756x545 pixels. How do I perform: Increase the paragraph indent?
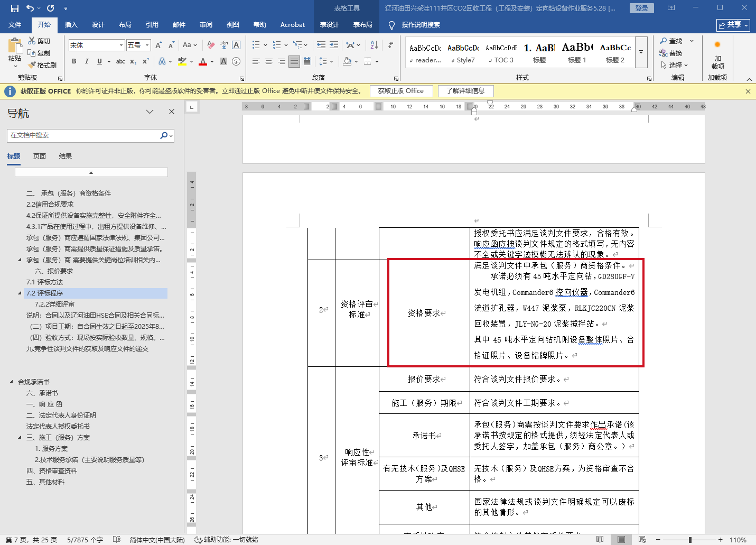click(334, 45)
